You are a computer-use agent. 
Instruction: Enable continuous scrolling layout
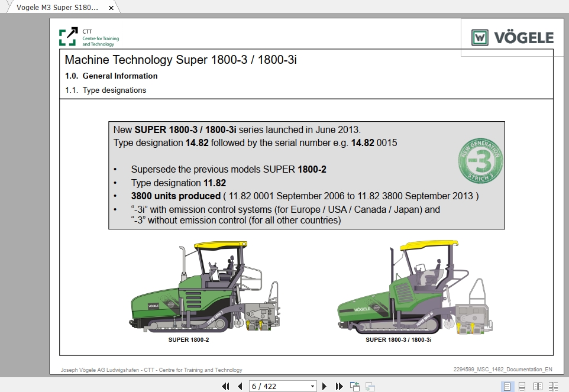tap(522, 386)
